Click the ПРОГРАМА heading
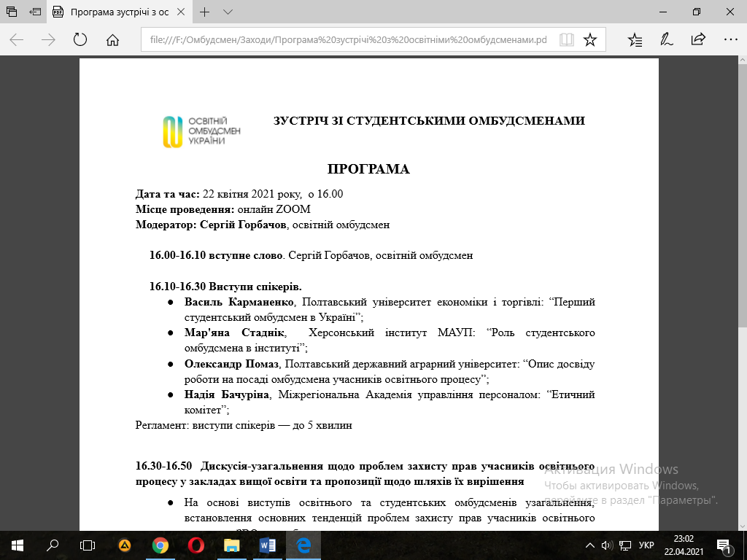747x560 pixels. pos(368,169)
